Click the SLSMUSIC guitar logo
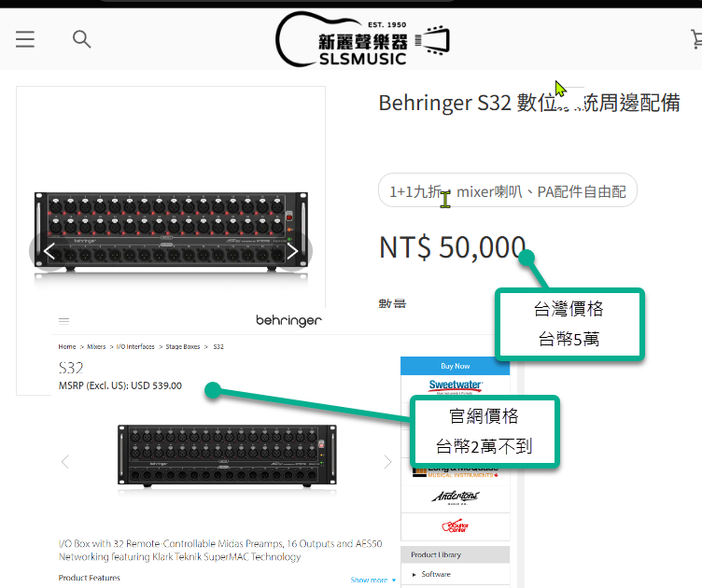The image size is (702, 588). point(362,40)
